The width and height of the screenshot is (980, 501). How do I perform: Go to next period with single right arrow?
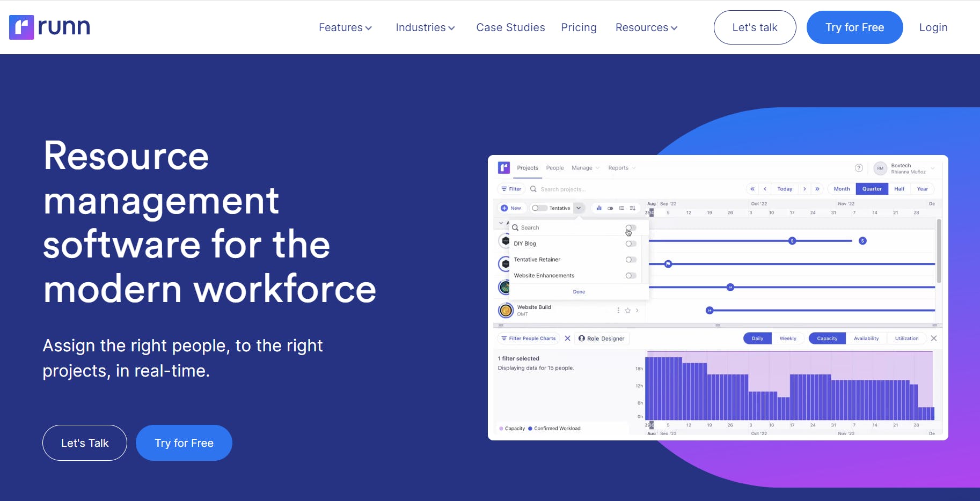(805, 189)
